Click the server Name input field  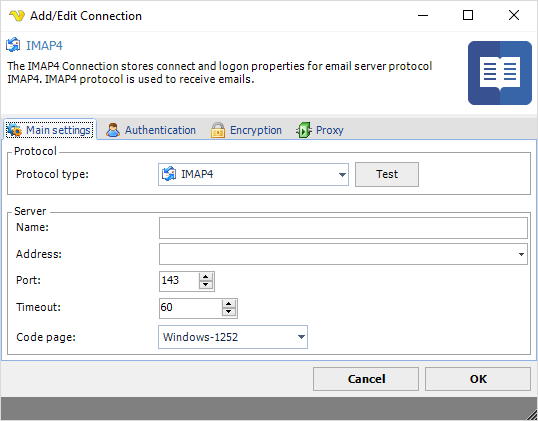coord(343,228)
